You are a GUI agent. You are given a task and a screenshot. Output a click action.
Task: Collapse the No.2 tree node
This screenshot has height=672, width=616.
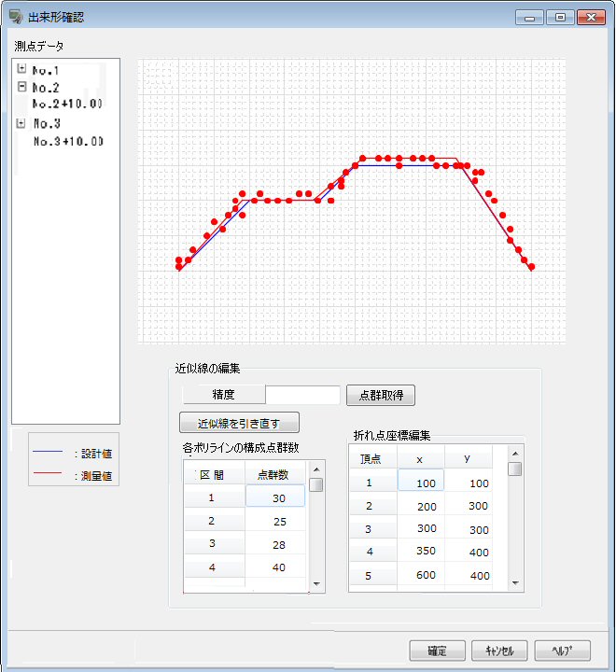21,87
